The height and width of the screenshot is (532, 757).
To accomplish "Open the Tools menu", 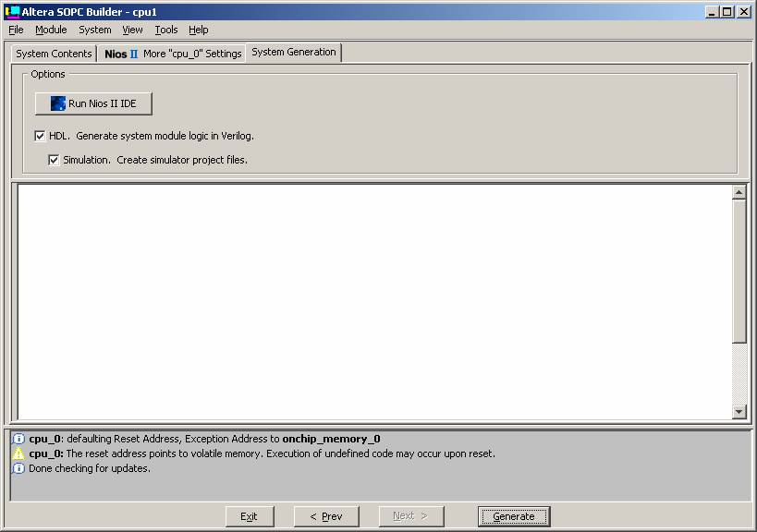I will 165,30.
